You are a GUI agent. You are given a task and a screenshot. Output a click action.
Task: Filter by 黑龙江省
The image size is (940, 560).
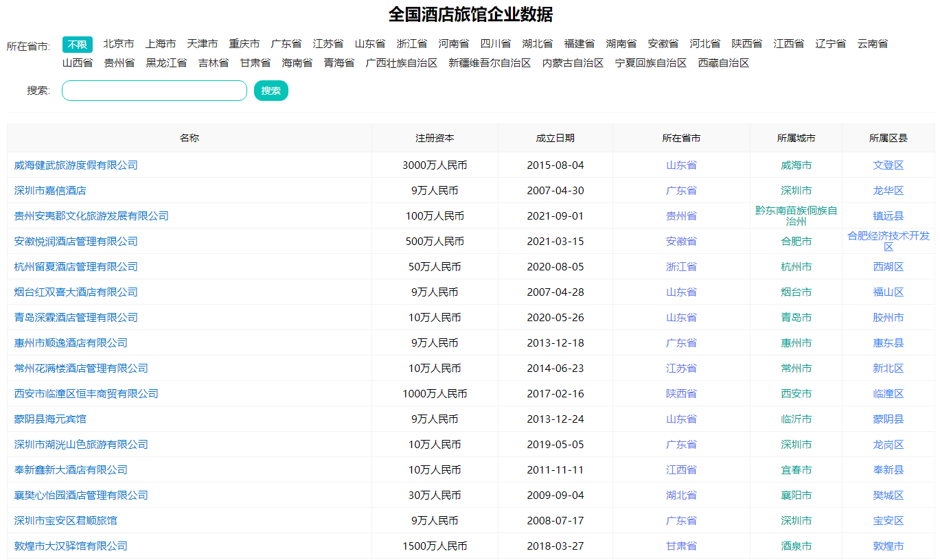click(x=166, y=63)
